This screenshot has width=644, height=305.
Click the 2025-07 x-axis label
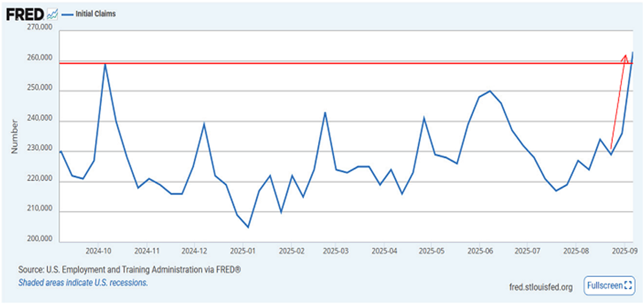[x=527, y=250]
